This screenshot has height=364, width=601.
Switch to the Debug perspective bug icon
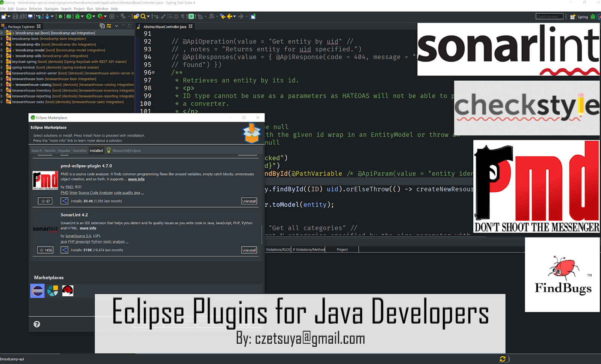[x=593, y=17]
